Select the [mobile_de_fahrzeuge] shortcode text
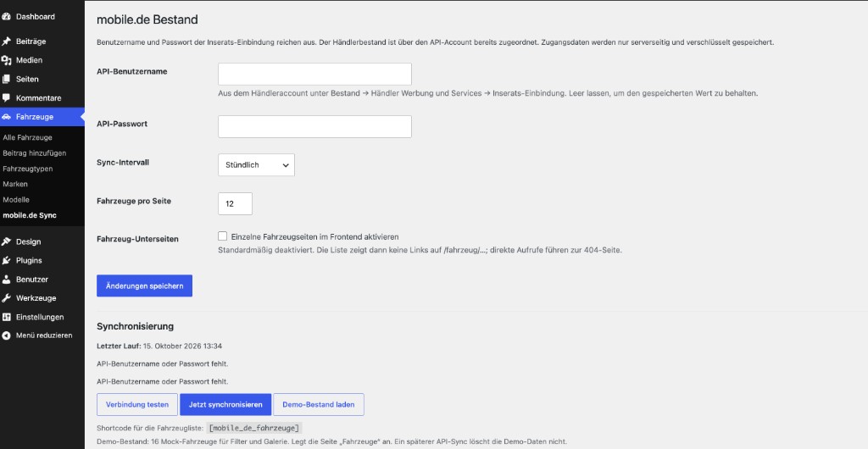868x449 pixels. (x=254, y=428)
